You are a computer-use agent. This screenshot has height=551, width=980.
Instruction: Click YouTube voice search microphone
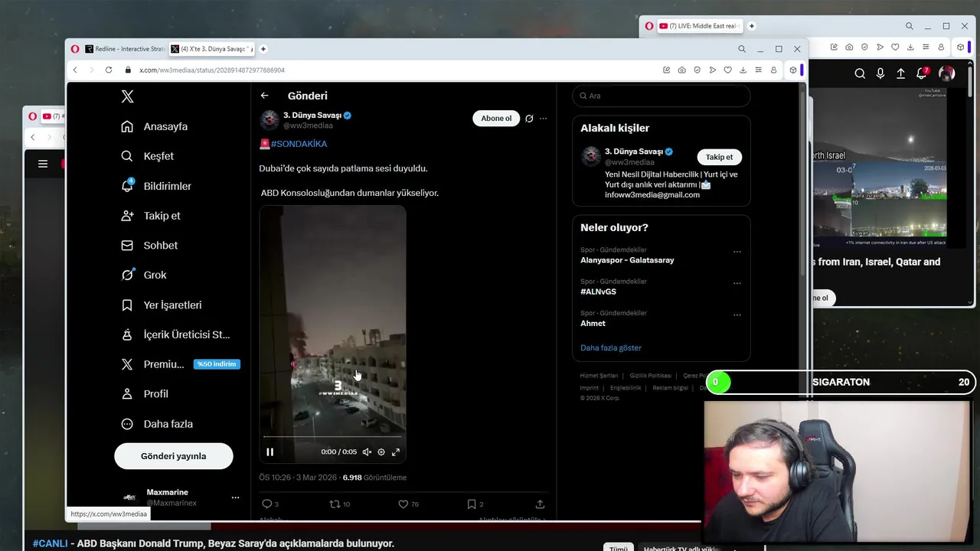(x=880, y=73)
